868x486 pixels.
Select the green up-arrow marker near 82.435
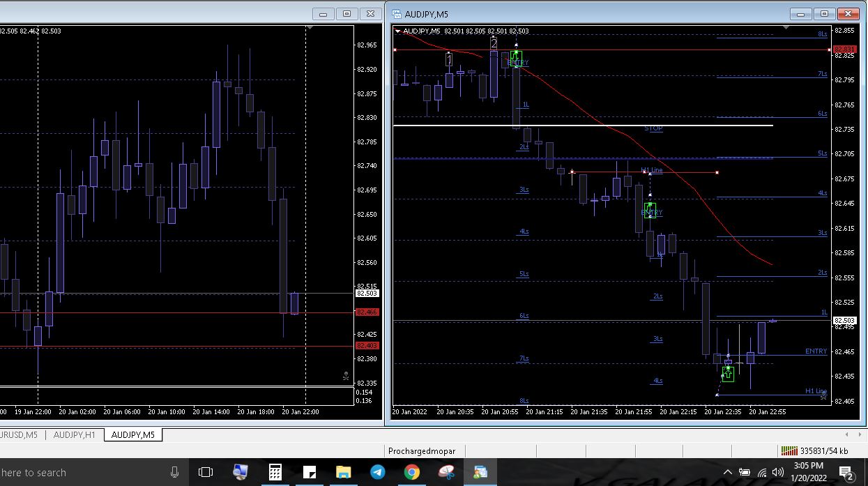728,374
